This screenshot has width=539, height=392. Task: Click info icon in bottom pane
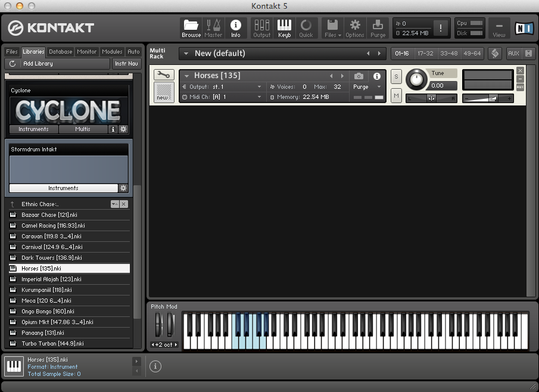pyautogui.click(x=155, y=366)
